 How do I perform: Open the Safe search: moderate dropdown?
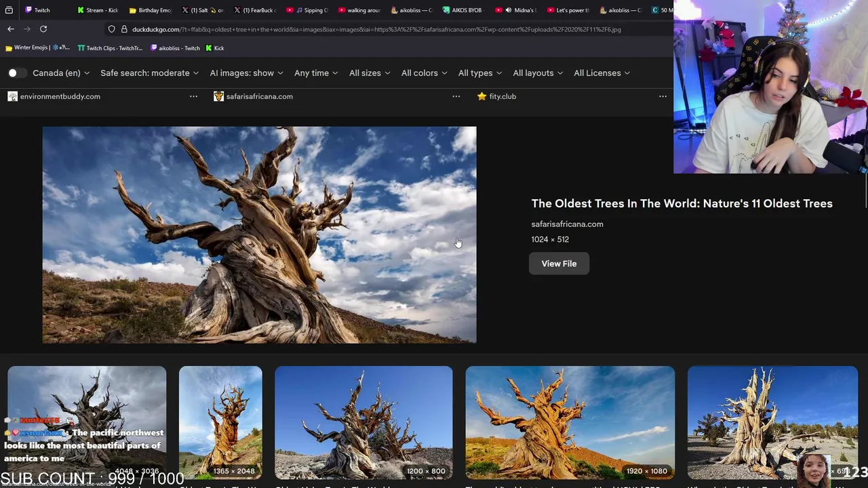149,73
